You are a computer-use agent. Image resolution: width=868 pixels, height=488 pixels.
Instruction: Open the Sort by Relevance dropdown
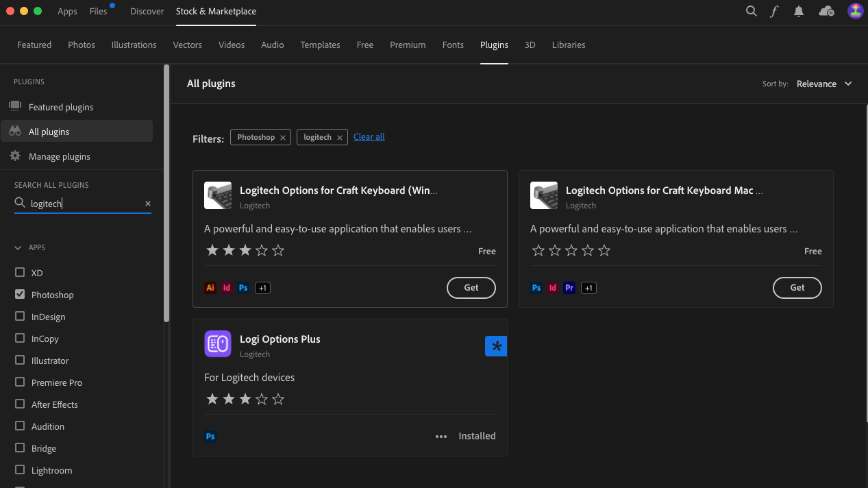tap(824, 84)
